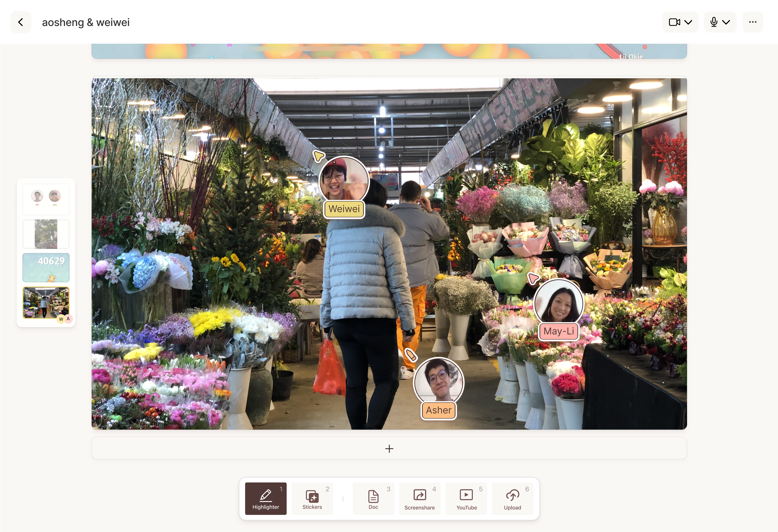Image resolution: width=778 pixels, height=532 pixels.
Task: Select the flower market thumbnail
Action: click(x=46, y=302)
